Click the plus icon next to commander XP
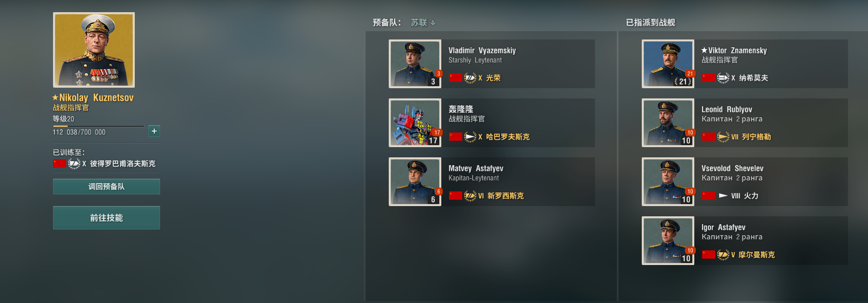The width and height of the screenshot is (868, 303). (154, 131)
